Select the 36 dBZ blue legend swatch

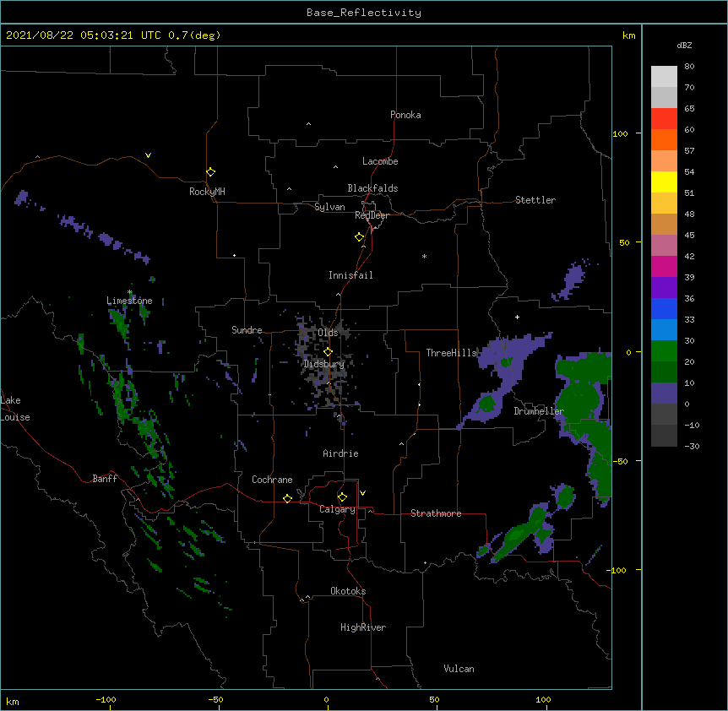(664, 308)
